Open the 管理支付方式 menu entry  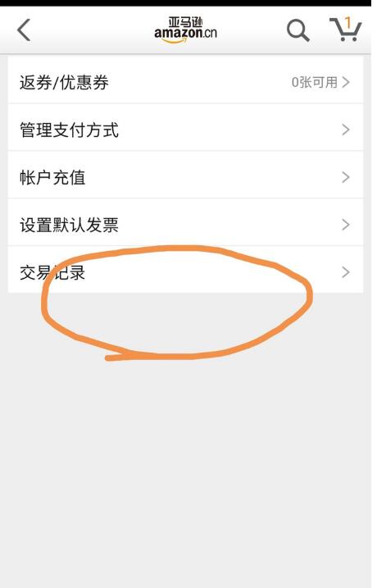[185, 128]
